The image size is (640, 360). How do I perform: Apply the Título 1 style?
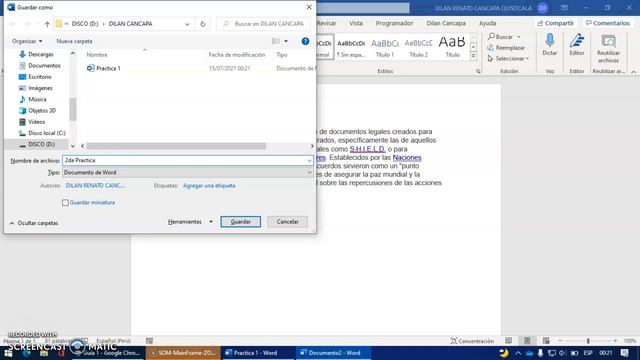[384, 47]
